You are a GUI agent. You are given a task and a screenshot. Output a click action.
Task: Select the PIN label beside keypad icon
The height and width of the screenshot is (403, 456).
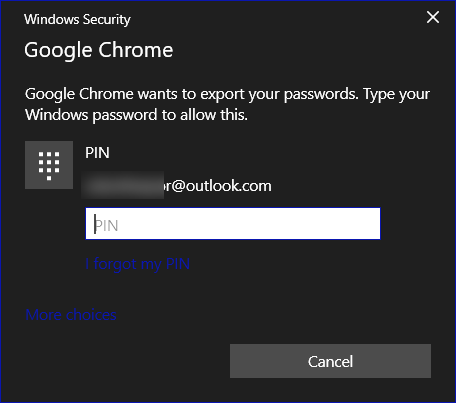[x=97, y=153]
